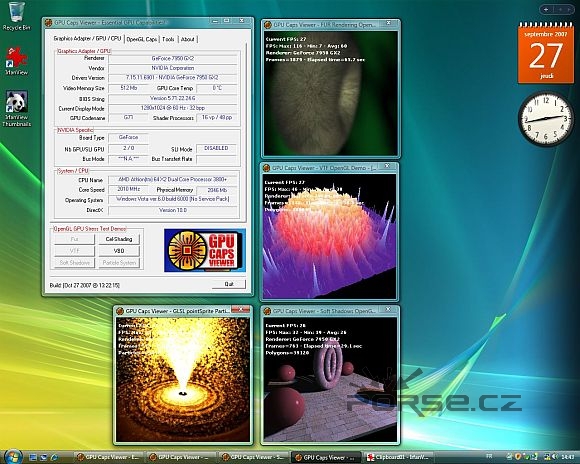Image resolution: width=580 pixels, height=464 pixels.
Task: Select the IrfanView desktop shortcut icon
Action: click(x=17, y=57)
